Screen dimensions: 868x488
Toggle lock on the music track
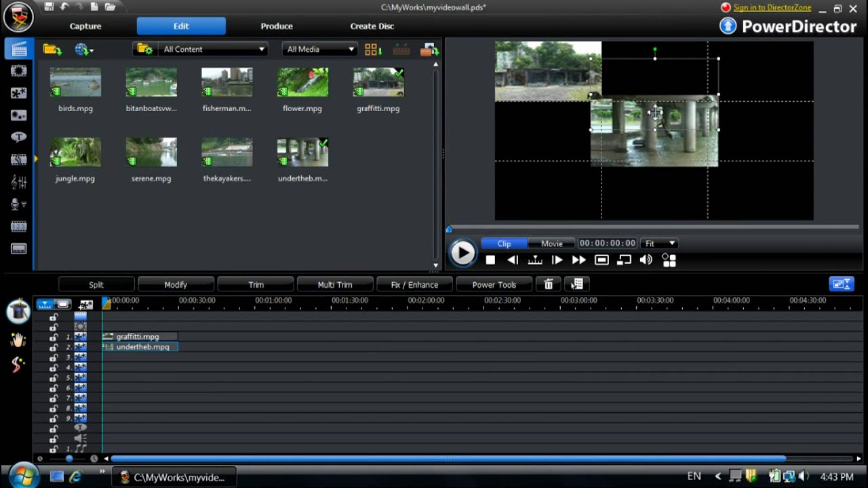54,449
